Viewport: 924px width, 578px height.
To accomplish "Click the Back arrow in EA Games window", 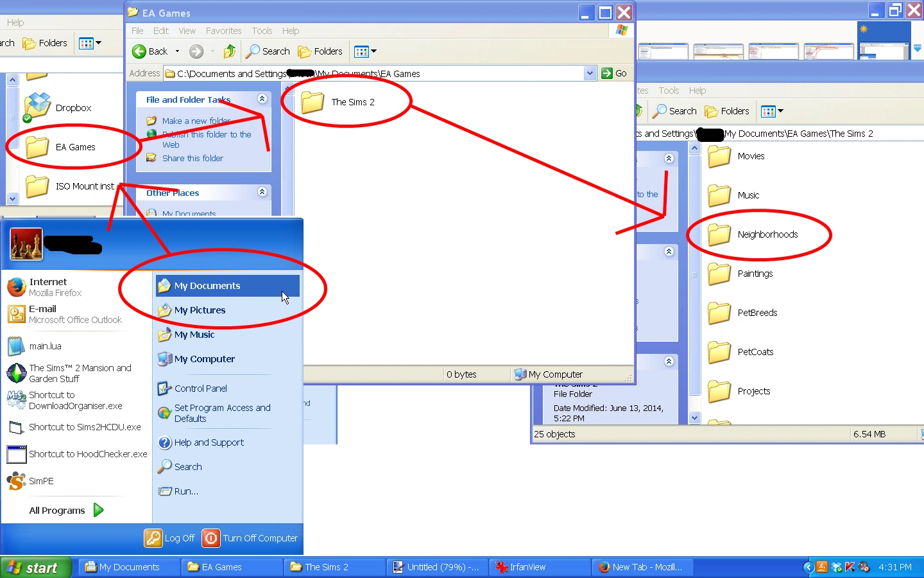I will (150, 51).
